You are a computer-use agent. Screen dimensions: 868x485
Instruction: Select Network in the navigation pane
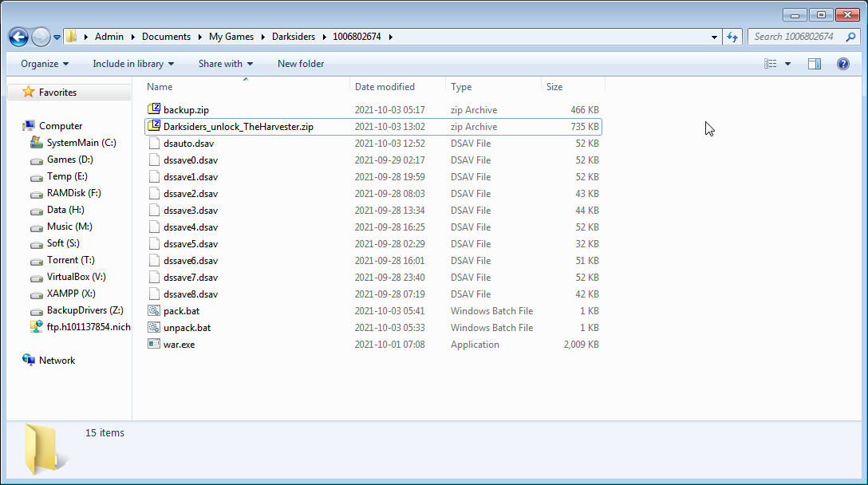click(57, 361)
